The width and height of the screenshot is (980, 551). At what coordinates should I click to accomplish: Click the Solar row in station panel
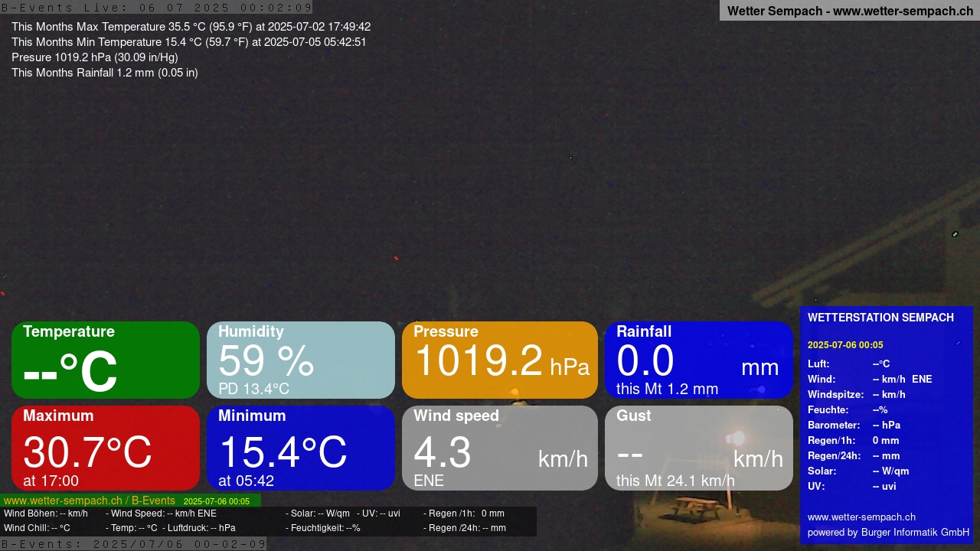[858, 471]
